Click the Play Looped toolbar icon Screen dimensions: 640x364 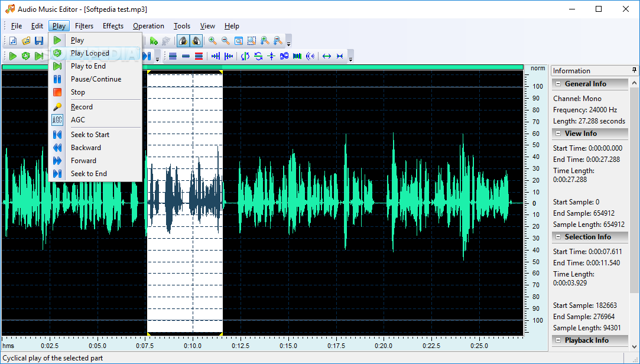26,56
